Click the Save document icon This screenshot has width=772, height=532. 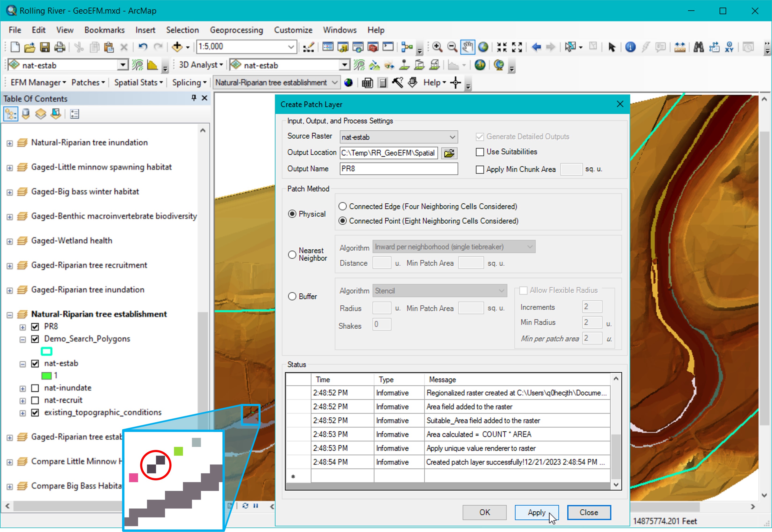(45, 47)
